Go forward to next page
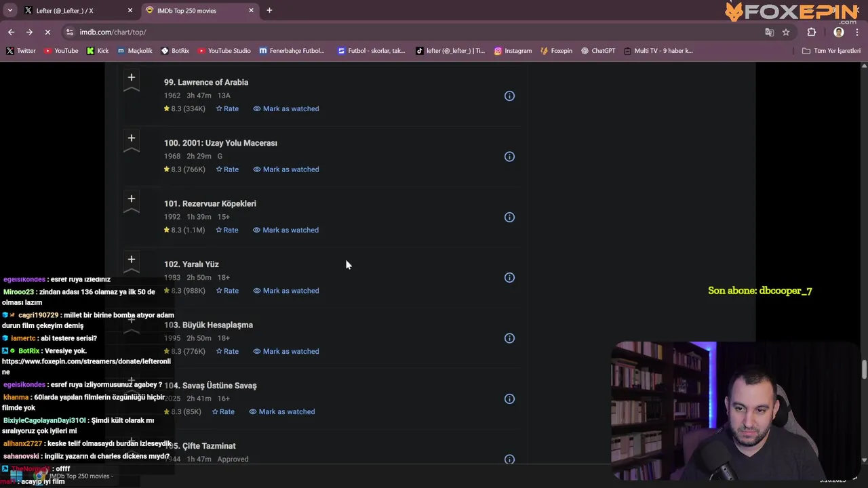Viewport: 868px width, 488px height. [x=29, y=32]
